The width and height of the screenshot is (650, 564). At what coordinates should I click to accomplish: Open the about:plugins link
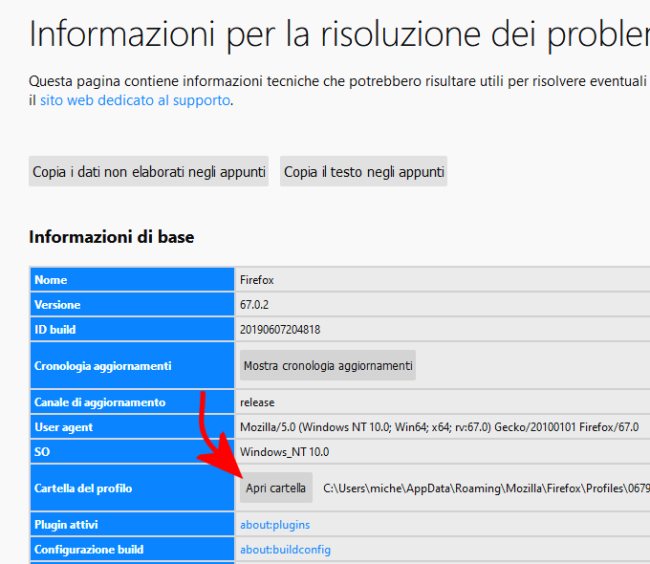pos(275,525)
